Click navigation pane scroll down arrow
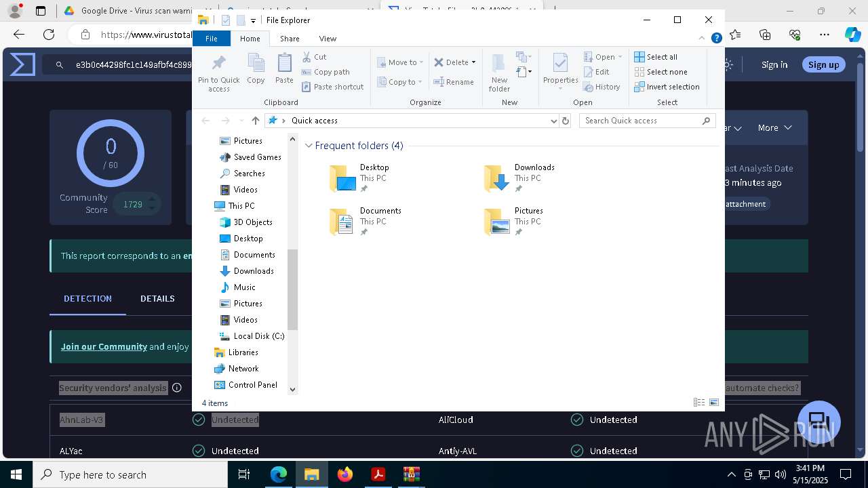This screenshot has height=488, width=868. [x=293, y=389]
